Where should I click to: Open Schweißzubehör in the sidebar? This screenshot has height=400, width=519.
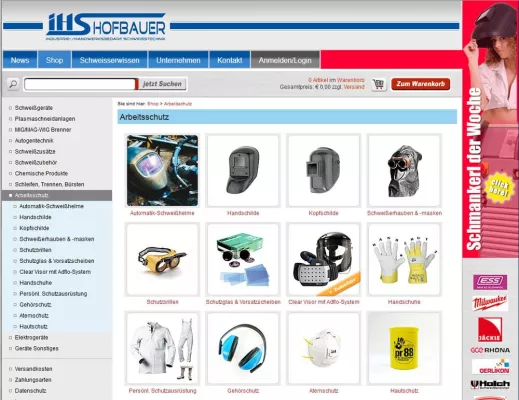pos(36,162)
